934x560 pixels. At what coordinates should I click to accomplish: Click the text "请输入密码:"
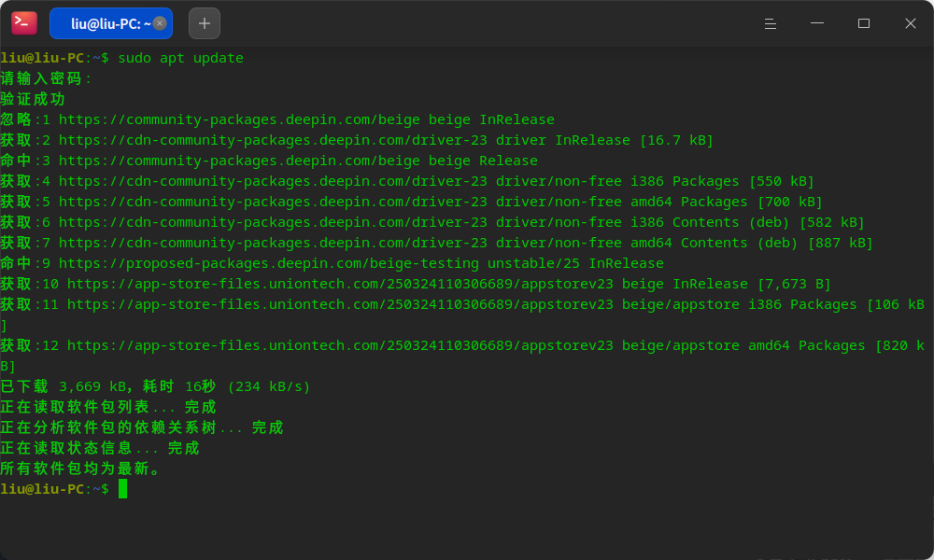click(x=47, y=78)
